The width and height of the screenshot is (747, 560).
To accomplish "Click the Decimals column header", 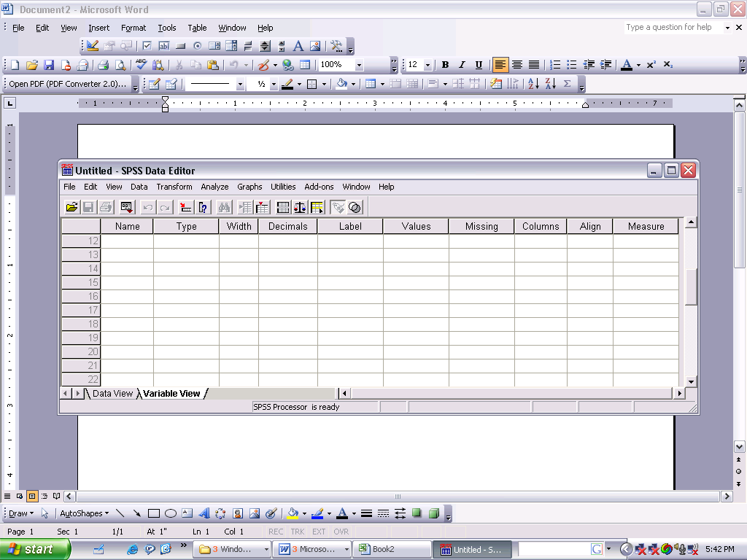I will click(x=287, y=226).
